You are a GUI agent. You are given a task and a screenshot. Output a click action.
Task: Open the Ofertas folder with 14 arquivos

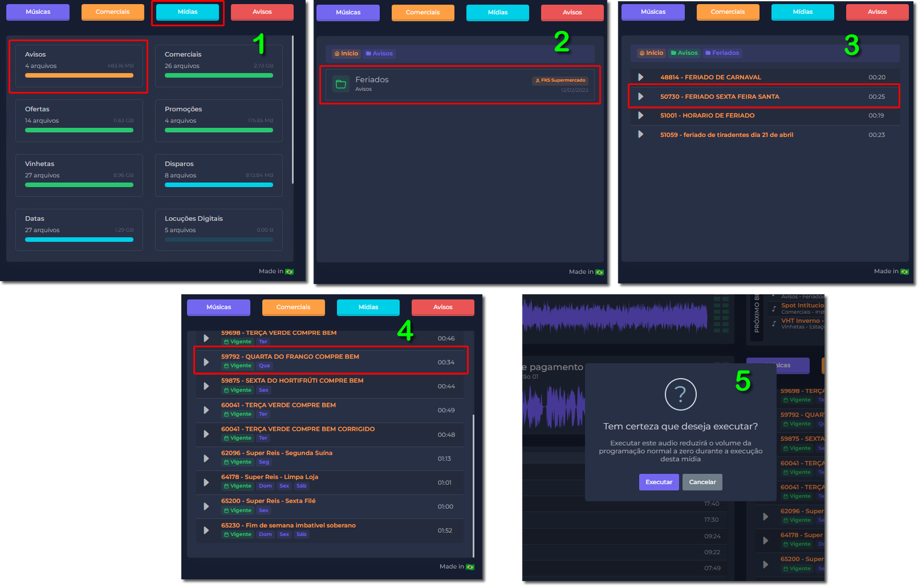click(79, 120)
